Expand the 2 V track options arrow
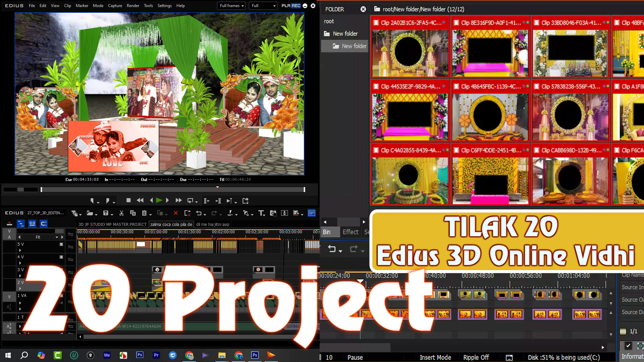Screen dimensions: 644x362 click(x=20, y=288)
